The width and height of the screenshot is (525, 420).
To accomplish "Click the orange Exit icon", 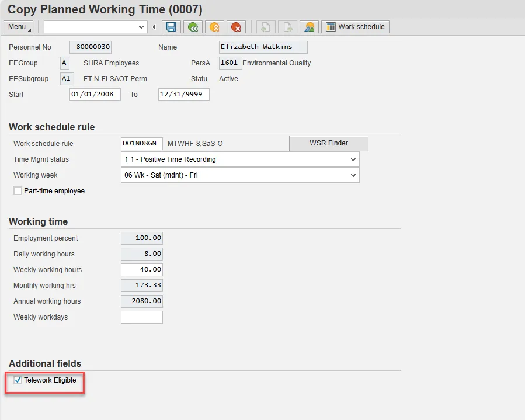I will [x=214, y=27].
